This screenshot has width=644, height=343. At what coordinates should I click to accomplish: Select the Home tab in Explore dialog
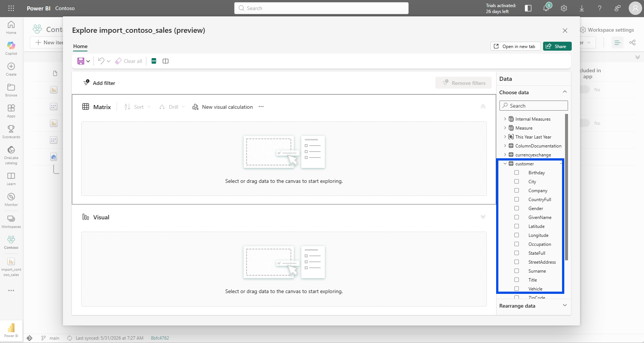click(x=80, y=46)
